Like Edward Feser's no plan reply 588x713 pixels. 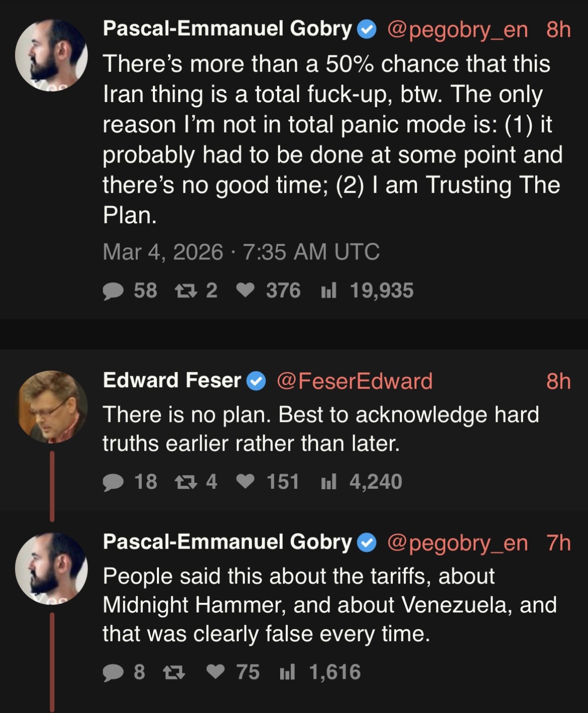pyautogui.click(x=245, y=482)
